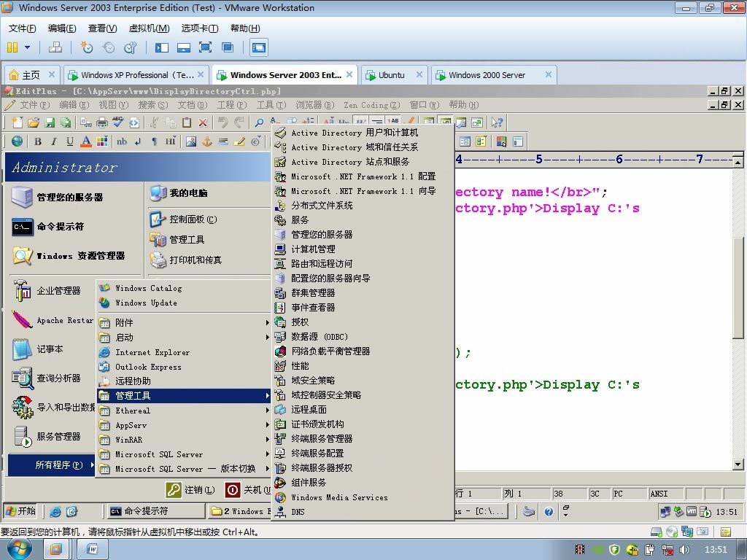Open dropdown arrow next to VMware pause button
The width and height of the screenshot is (747, 560).
[x=27, y=47]
